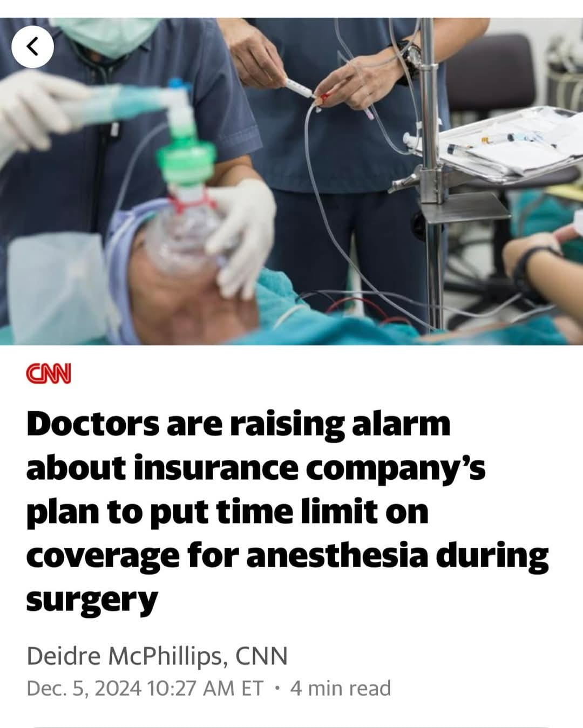The image size is (583, 728).
Task: Open the anesthesia article hero photo
Action: (291, 181)
